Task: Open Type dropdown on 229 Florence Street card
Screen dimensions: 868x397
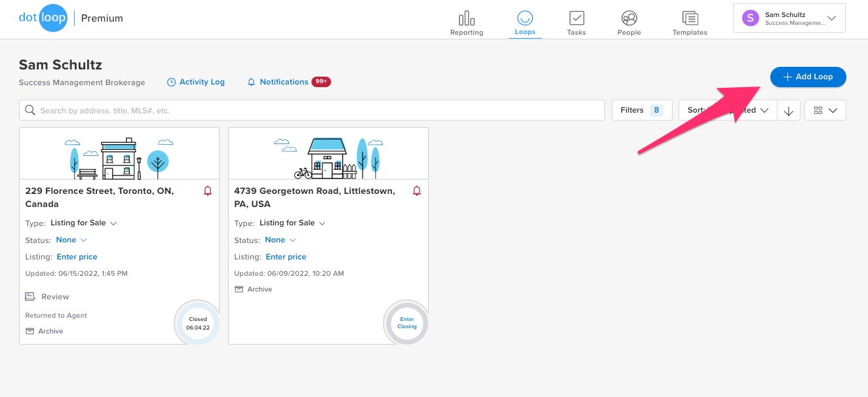Action: click(83, 223)
